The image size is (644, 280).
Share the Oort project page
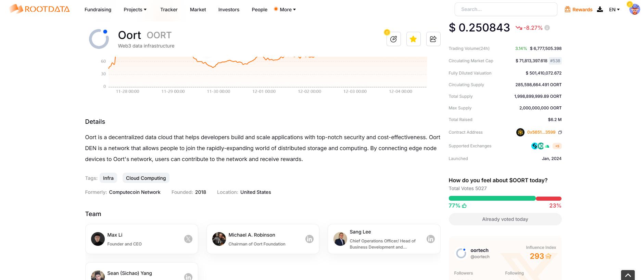(x=433, y=39)
